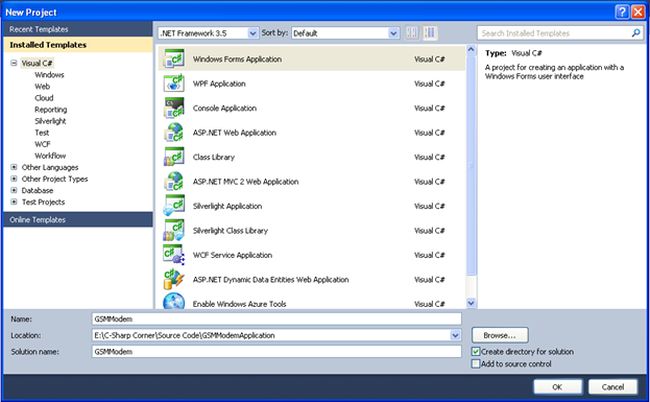Select "ASP.NET Dynamic Data Entities Web Application" text

tap(271, 279)
